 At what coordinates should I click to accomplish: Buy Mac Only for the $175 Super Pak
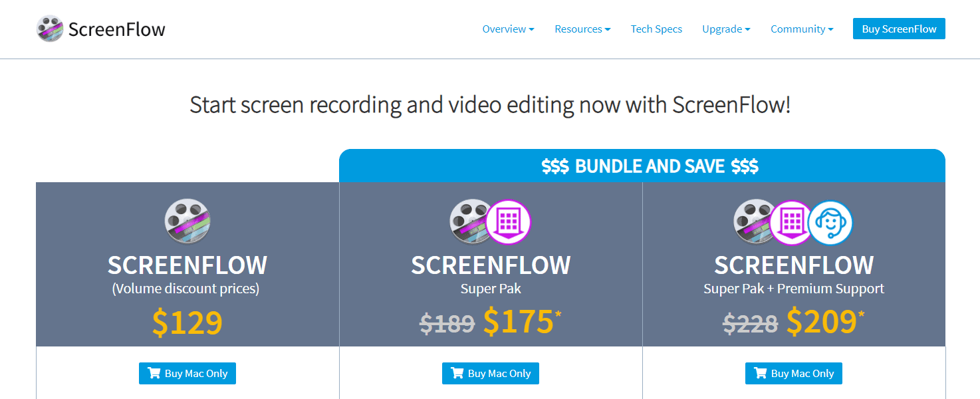491,373
